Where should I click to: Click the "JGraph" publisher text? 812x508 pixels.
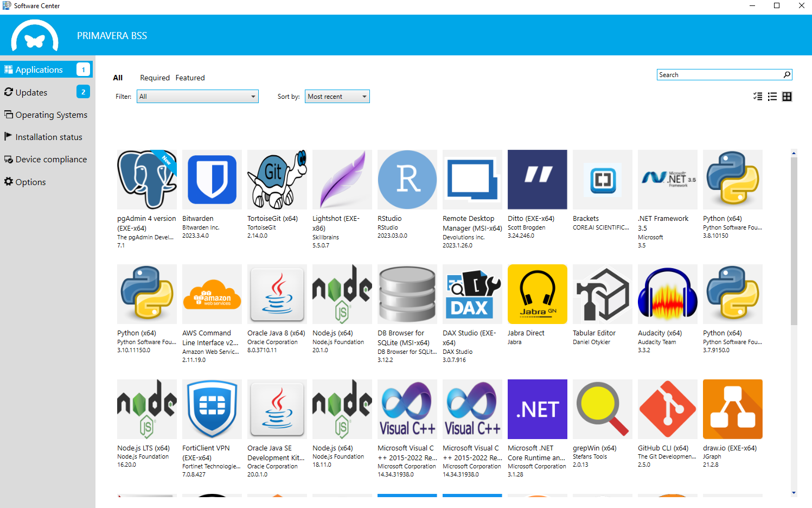pyautogui.click(x=712, y=457)
